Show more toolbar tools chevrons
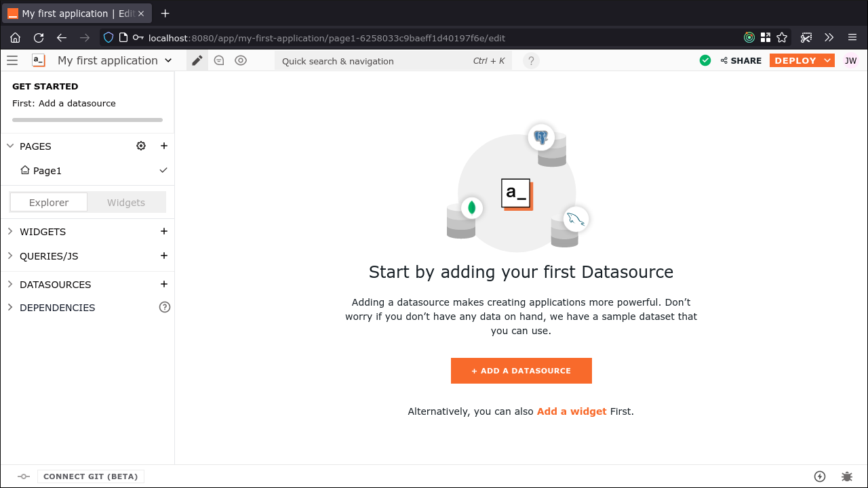 [x=829, y=38]
